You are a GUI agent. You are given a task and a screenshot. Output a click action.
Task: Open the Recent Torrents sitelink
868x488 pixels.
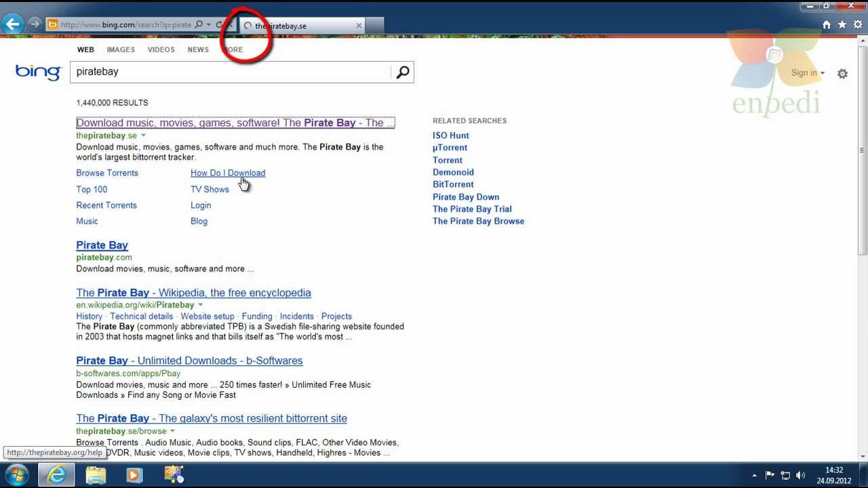pyautogui.click(x=106, y=205)
